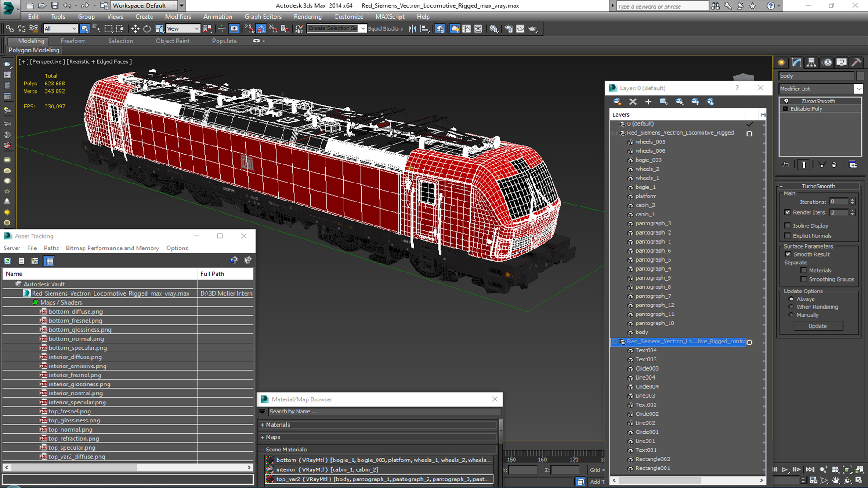Viewport: 868px width, 488px height.
Task: Open reference coordinate View dropdown
Action: (183, 28)
